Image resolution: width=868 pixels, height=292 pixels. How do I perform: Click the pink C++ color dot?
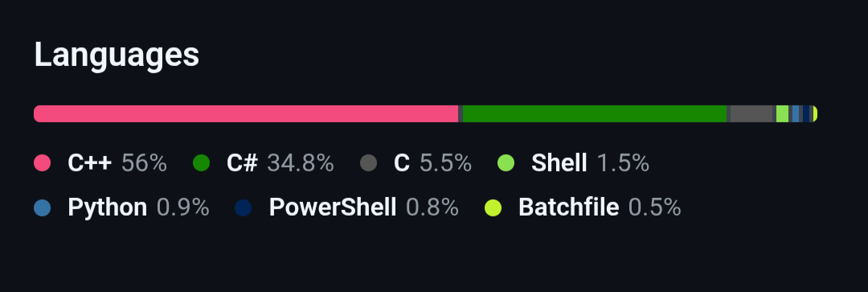click(42, 163)
